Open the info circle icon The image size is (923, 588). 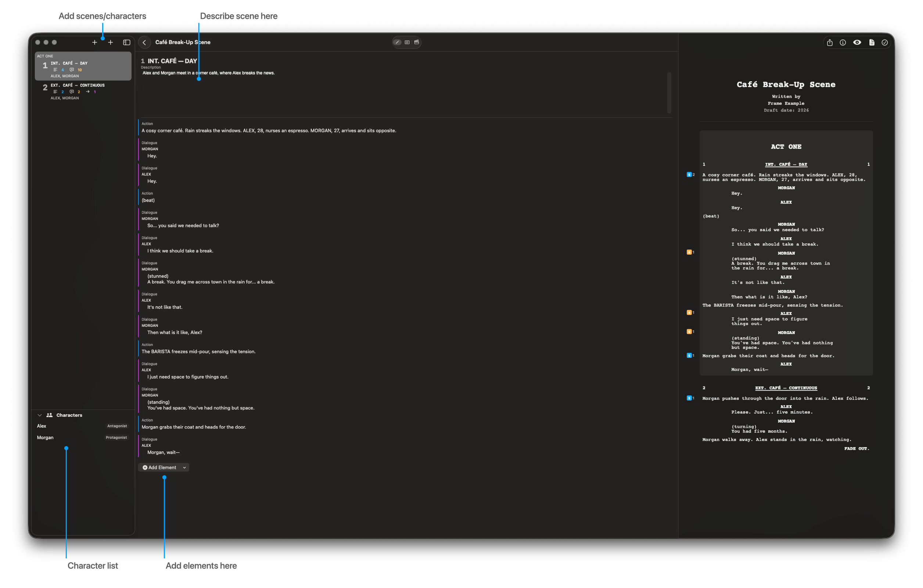843,43
